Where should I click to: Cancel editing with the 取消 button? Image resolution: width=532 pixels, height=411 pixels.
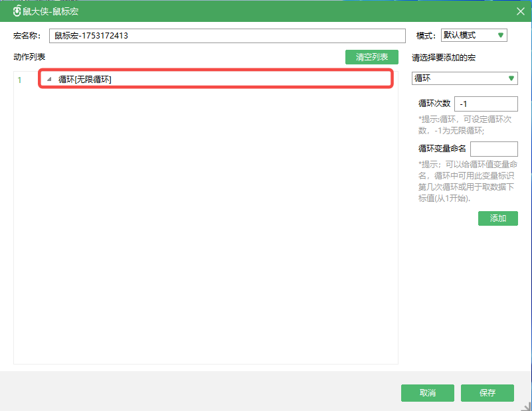click(427, 393)
